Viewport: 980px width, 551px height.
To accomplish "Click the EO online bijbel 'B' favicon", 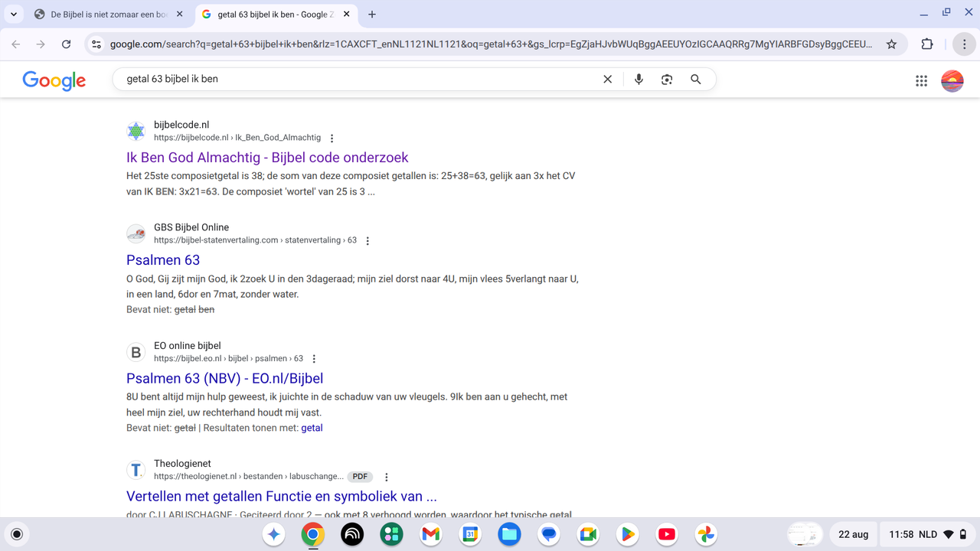I will [136, 352].
